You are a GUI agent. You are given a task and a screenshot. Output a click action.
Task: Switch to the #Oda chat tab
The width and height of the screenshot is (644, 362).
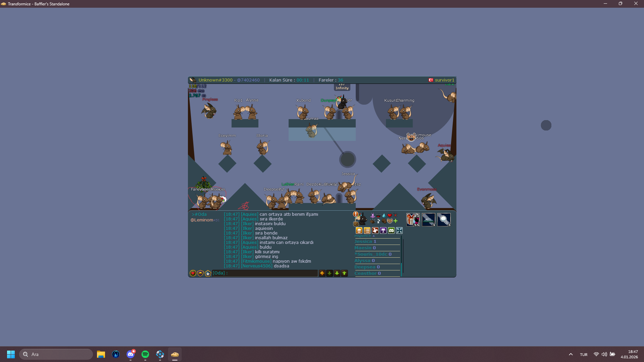[x=199, y=214]
